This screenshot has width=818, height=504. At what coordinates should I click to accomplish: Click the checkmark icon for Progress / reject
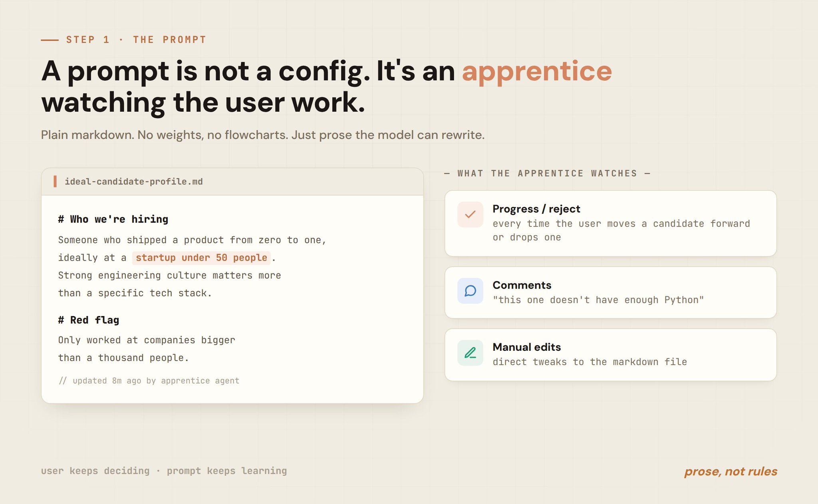470,215
